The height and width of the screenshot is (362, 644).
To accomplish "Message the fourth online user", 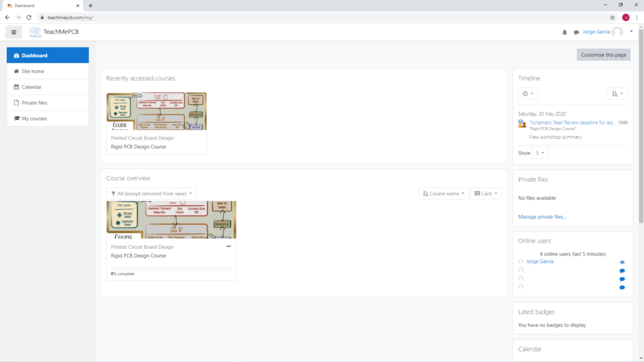I will tap(622, 288).
